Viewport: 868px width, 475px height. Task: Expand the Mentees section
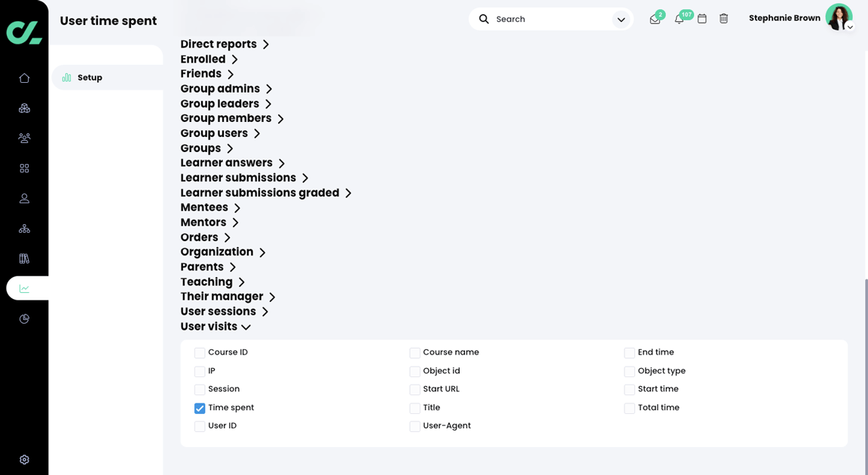(x=210, y=207)
